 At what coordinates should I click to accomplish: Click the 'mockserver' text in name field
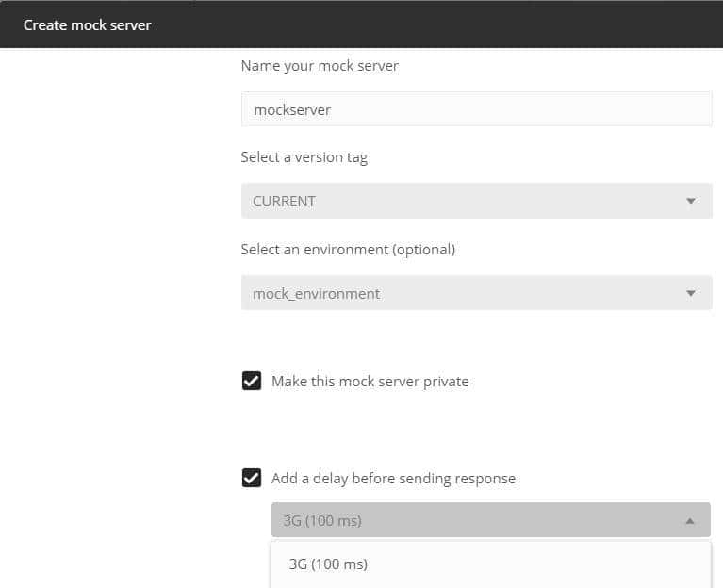click(x=292, y=109)
